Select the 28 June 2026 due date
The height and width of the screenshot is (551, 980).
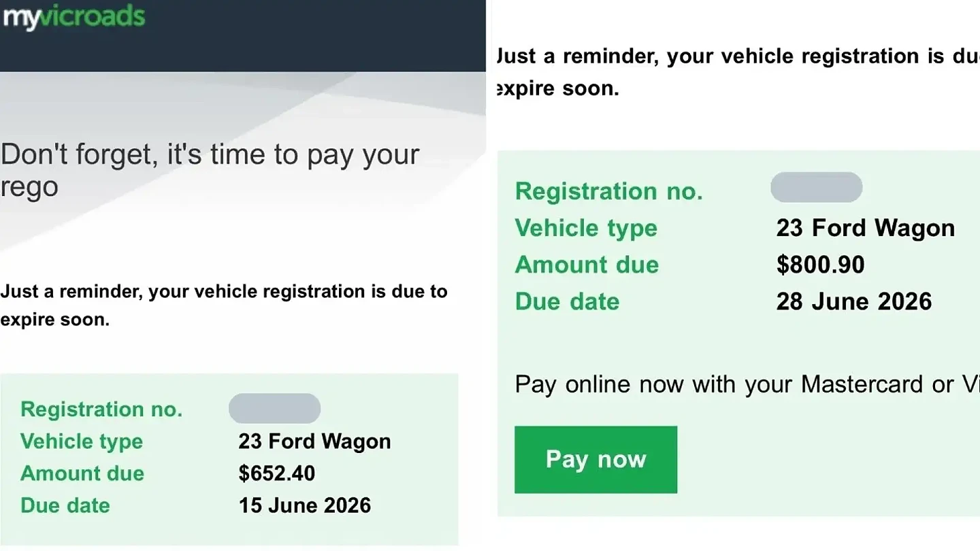click(x=854, y=301)
